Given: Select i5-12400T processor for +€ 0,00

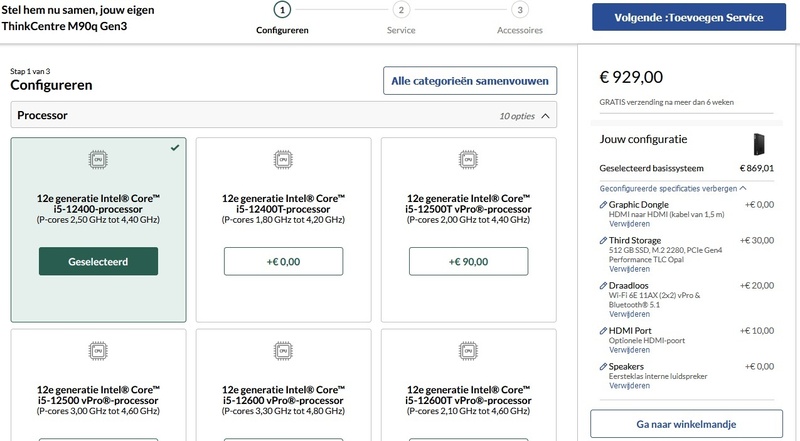Looking at the screenshot, I should 283,261.
